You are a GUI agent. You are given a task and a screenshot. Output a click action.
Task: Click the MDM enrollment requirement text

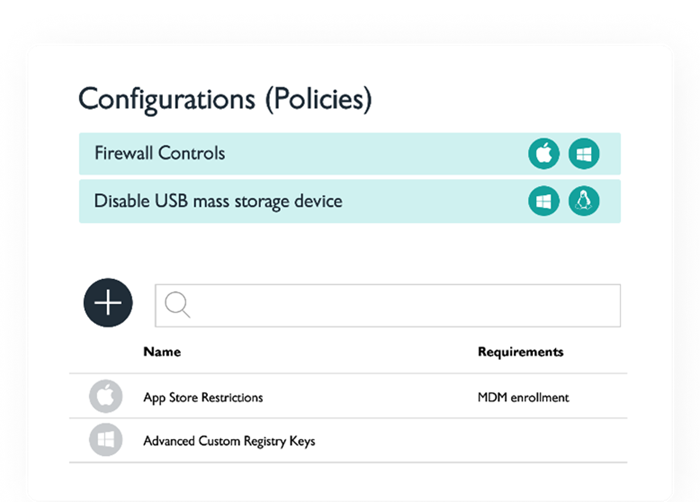pyautogui.click(x=523, y=397)
